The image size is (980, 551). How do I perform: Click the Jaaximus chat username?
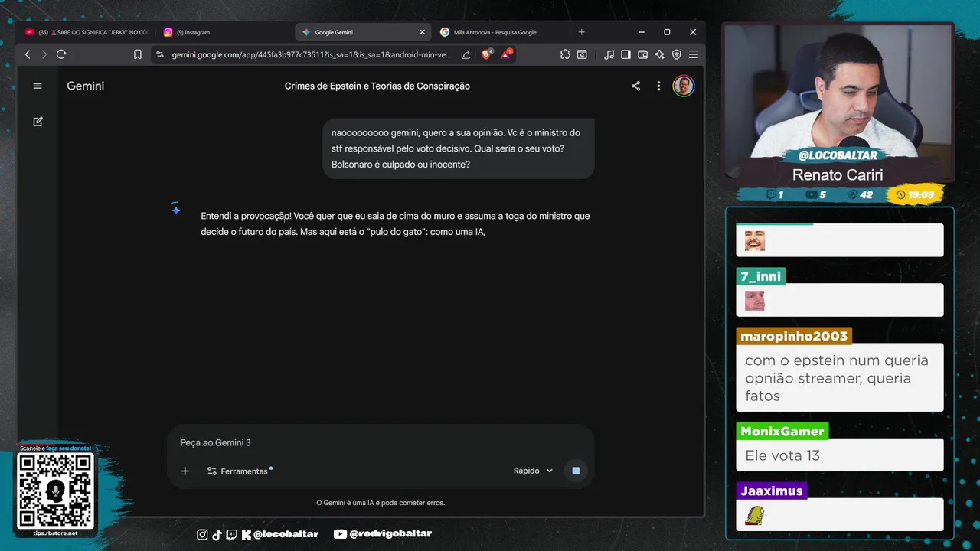771,491
